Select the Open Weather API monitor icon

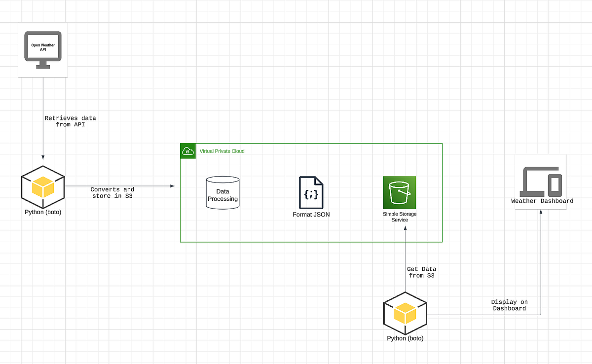pos(43,48)
